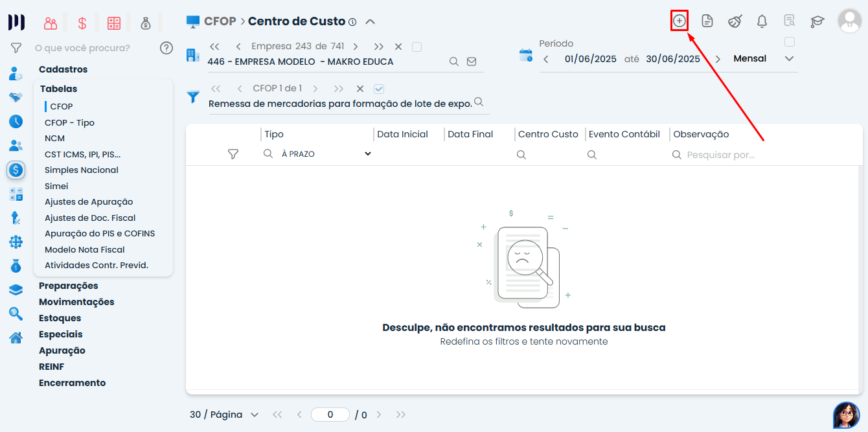868x432 pixels.
Task: Click the document icon next to the plus button
Action: click(707, 21)
